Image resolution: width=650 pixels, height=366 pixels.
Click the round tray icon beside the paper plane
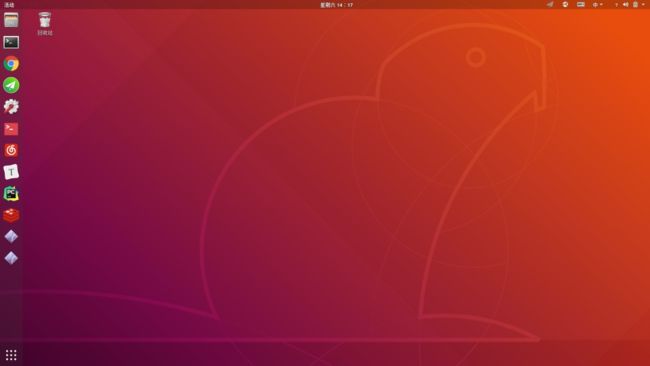(565, 5)
